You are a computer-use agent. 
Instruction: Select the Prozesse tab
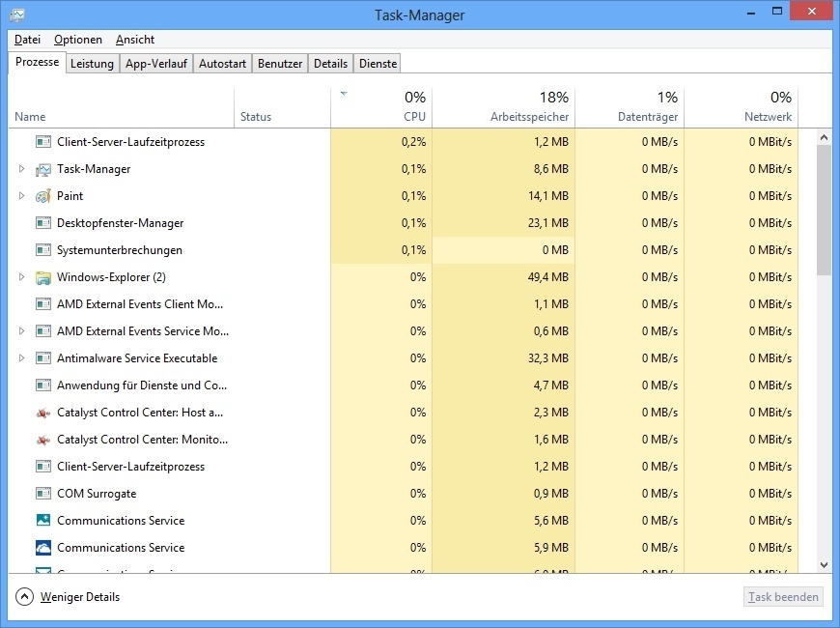[x=37, y=62]
